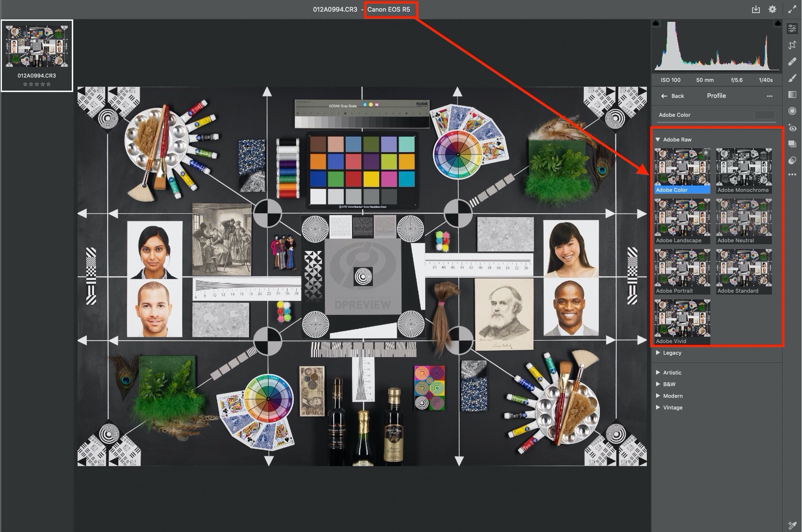Toggle shadow clipping warning on histogram
802x532 pixels.
pos(656,23)
